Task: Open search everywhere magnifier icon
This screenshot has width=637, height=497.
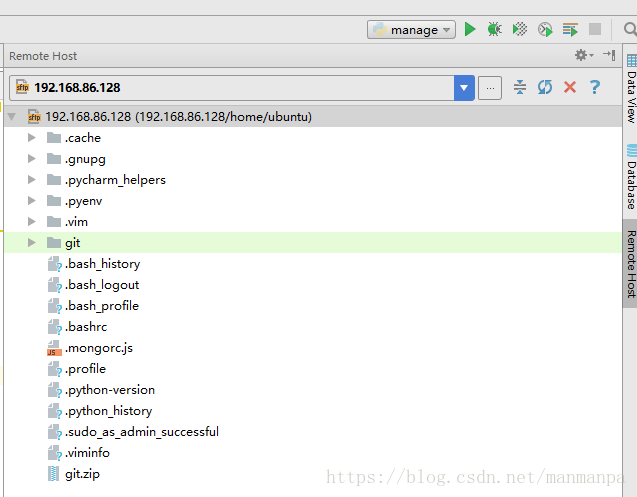Action: (x=630, y=29)
